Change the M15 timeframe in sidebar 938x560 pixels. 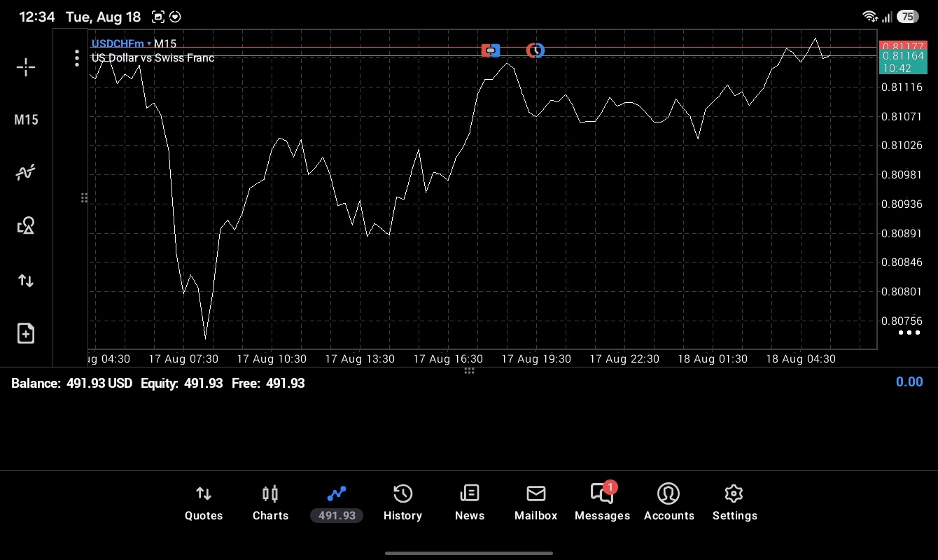click(26, 120)
